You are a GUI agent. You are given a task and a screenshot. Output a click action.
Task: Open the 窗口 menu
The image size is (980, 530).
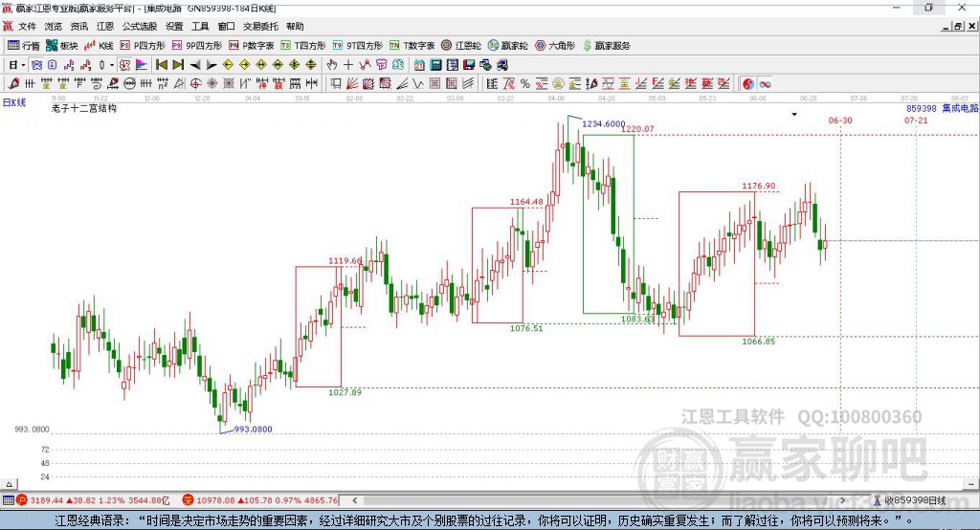(x=226, y=26)
